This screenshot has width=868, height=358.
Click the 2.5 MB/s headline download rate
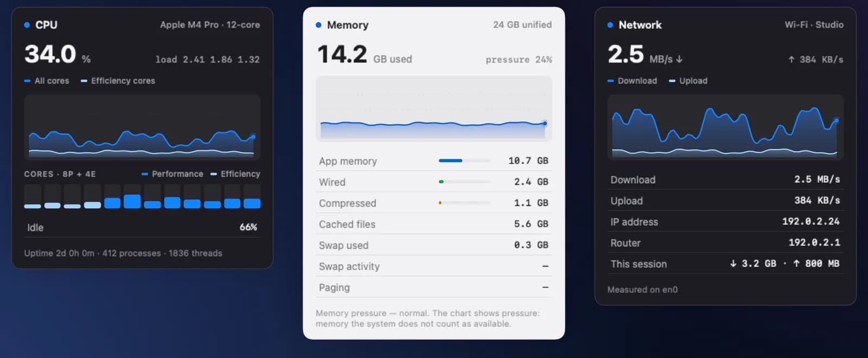pos(645,54)
